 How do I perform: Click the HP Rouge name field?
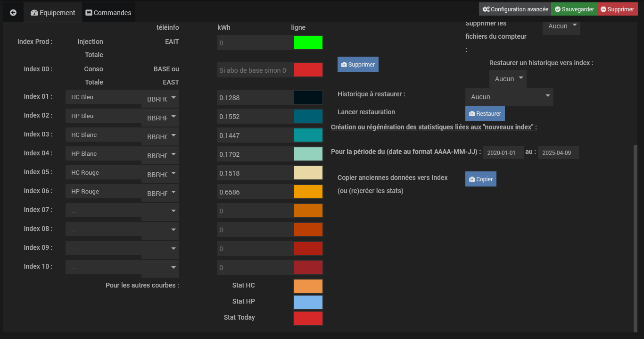[103, 192]
